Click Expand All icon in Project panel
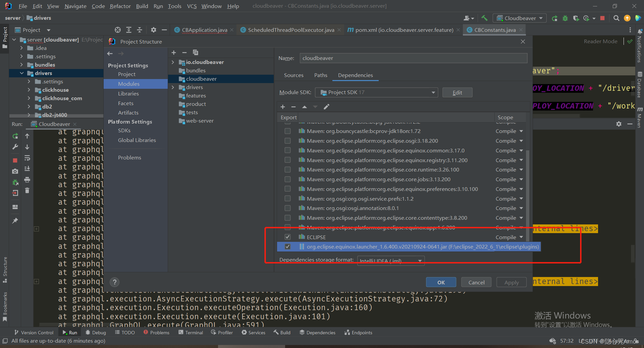The width and height of the screenshot is (644, 348). tap(129, 30)
